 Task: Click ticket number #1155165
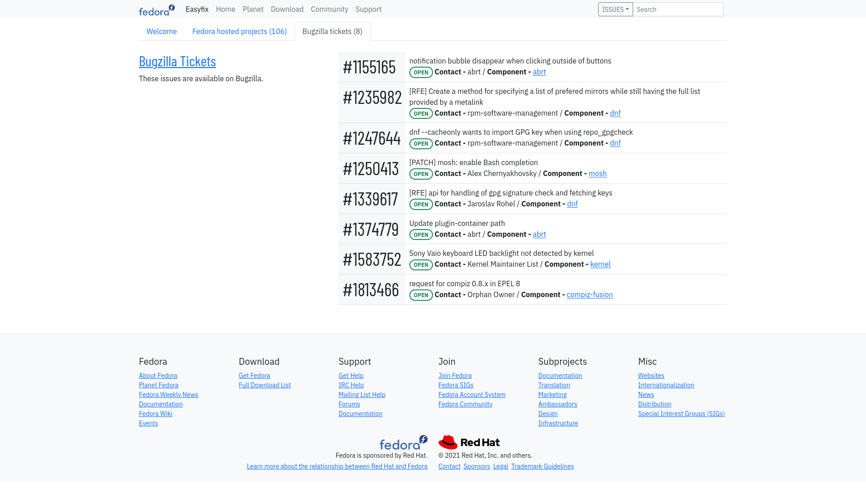[369, 67]
